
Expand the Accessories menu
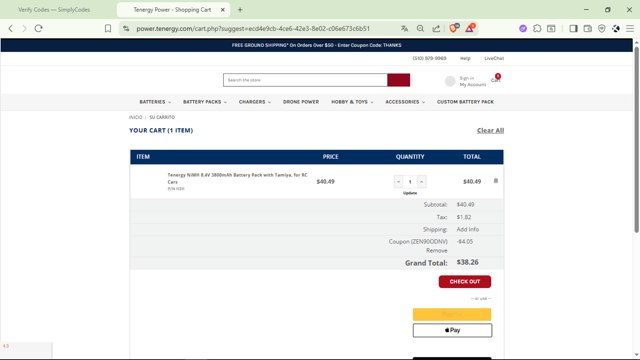click(x=405, y=102)
